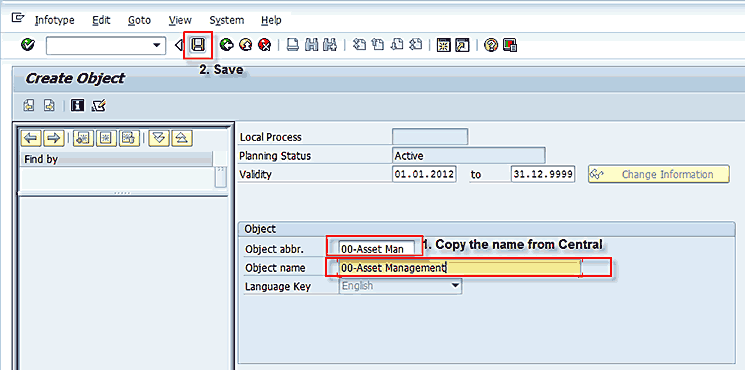
Task: Click the Generate Shortcut icon
Action: (x=462, y=45)
